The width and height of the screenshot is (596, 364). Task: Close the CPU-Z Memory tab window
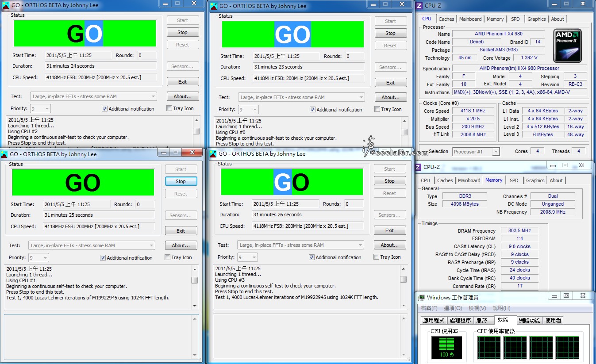581,165
